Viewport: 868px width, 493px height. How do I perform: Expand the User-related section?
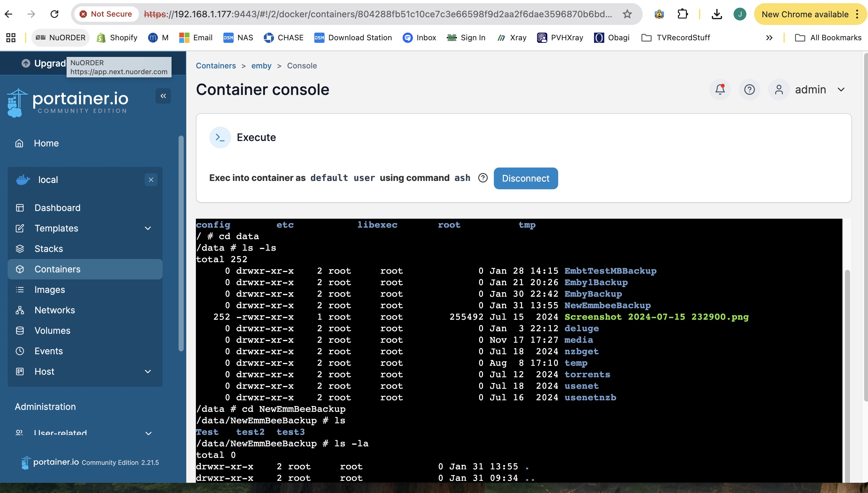coord(148,433)
